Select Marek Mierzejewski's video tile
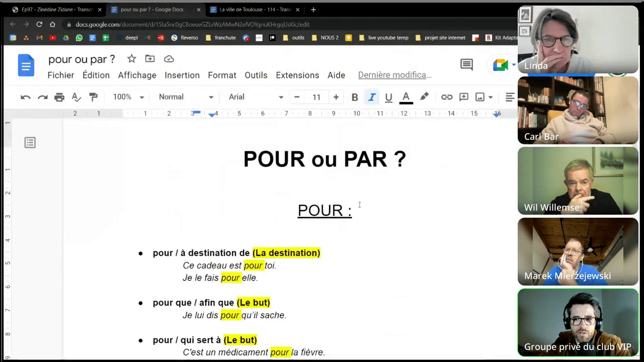This screenshot has height=362, width=644. click(578, 252)
